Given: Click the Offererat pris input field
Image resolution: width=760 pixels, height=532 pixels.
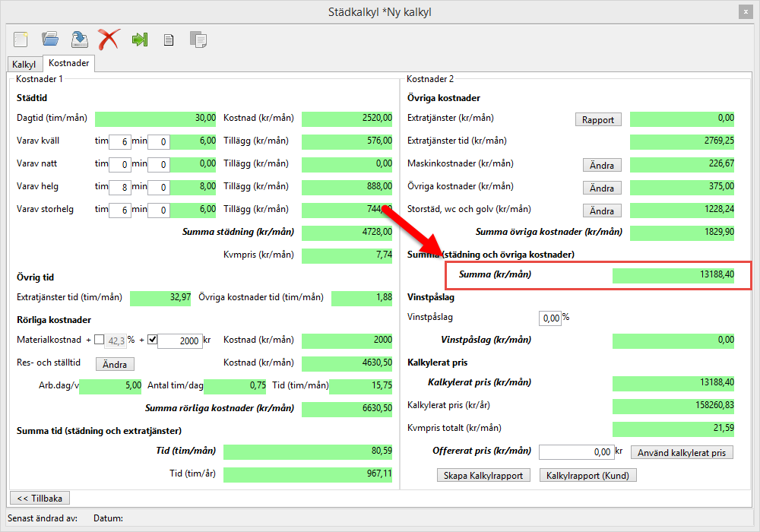Looking at the screenshot, I should tap(575, 452).
